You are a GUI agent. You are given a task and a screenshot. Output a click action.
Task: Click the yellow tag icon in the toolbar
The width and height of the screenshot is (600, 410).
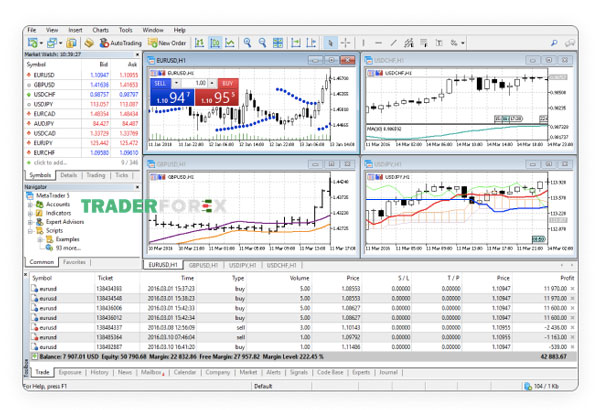pyautogui.click(x=89, y=43)
